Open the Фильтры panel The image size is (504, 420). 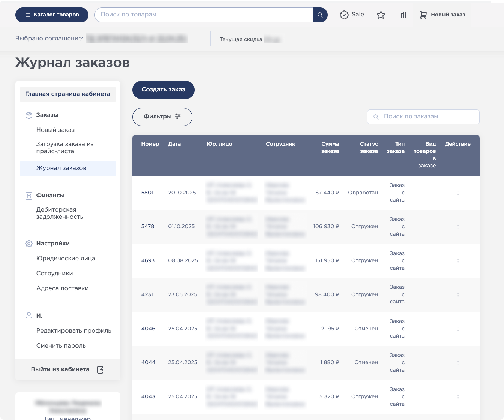coord(162,117)
